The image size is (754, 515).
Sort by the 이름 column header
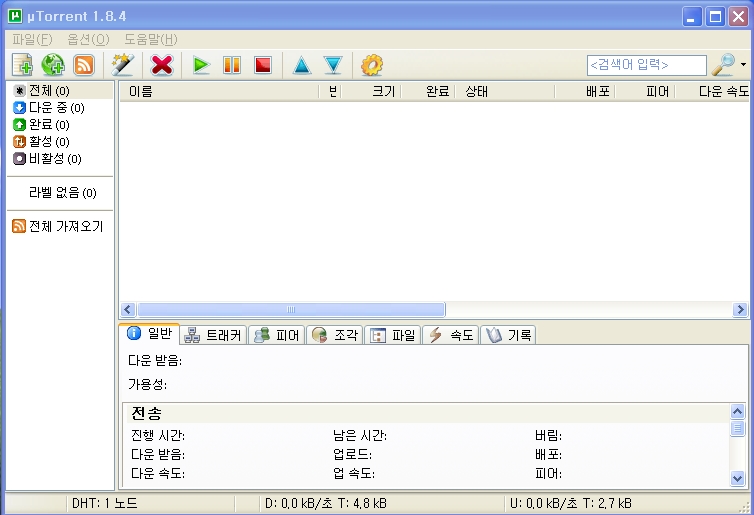(219, 91)
